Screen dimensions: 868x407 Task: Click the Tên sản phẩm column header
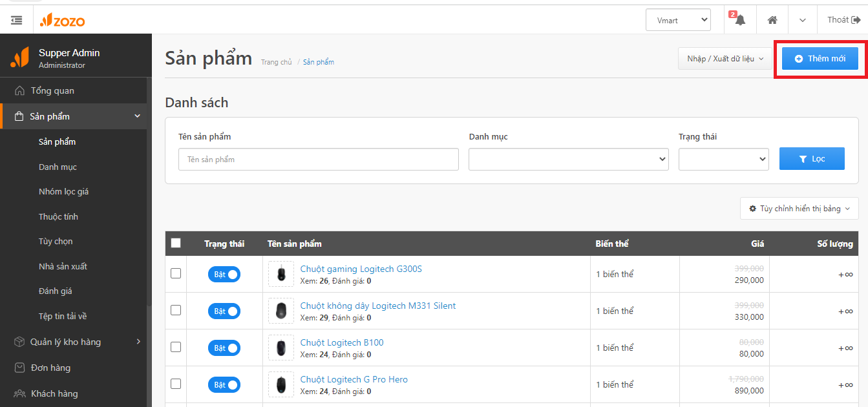tap(295, 244)
